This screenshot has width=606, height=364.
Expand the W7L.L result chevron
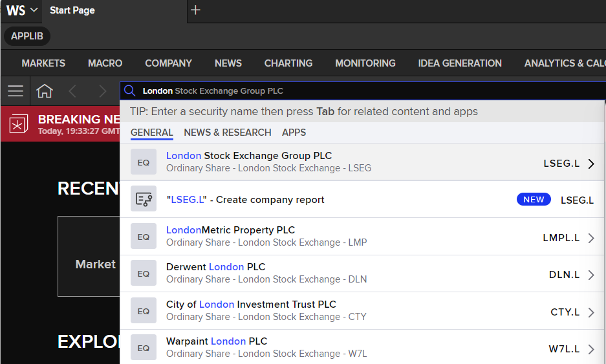(591, 349)
